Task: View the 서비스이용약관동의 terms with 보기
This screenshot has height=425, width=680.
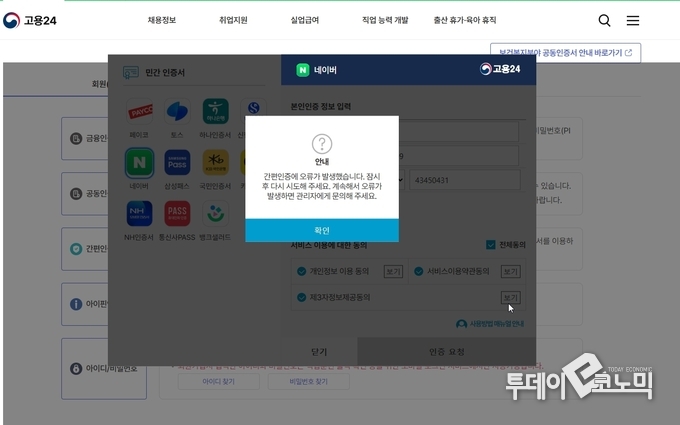Action: click(510, 271)
